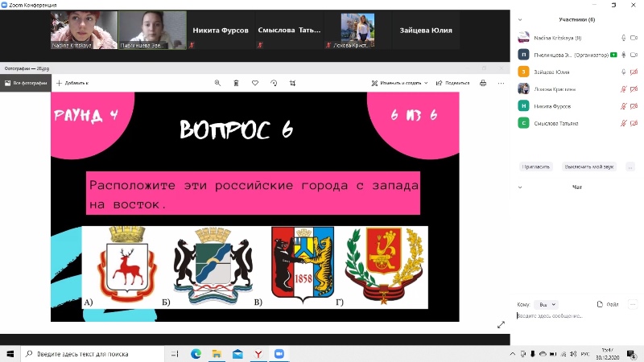Enter fullscreen with the diagonal arrows icon
This screenshot has height=362, width=644.
[501, 324]
